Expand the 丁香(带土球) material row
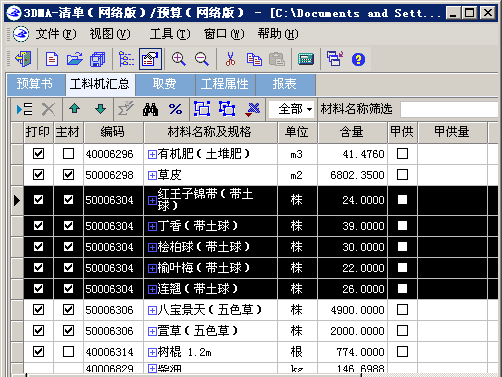Image resolution: width=502 pixels, height=377 pixels. (152, 226)
